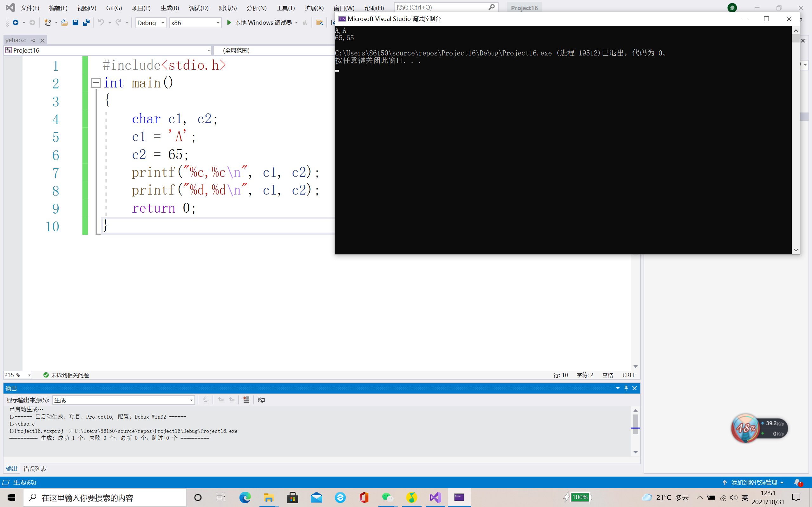This screenshot has height=507, width=812.
Task: Toggle word wrap in the output panel
Action: (x=261, y=400)
